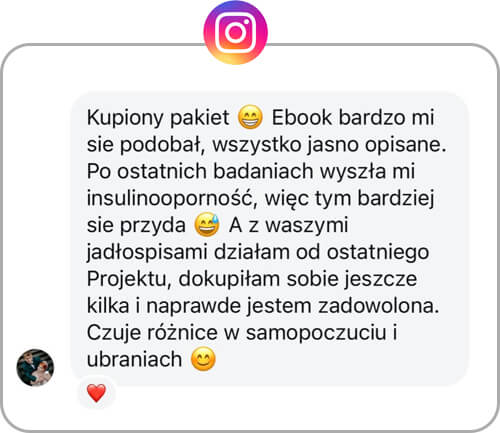
Task: Click the red heart reaction under the message
Action: click(x=96, y=393)
